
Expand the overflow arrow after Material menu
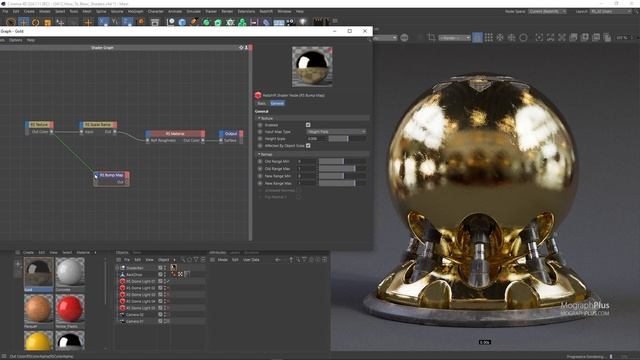point(96,253)
